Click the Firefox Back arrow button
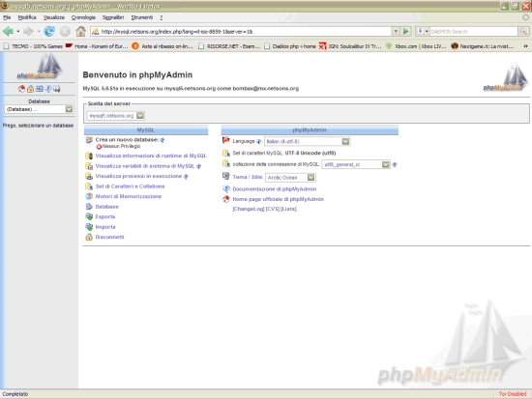 coord(8,32)
